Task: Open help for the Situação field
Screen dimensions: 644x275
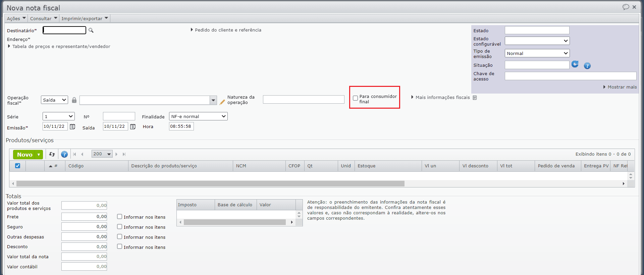Action: 587,66
